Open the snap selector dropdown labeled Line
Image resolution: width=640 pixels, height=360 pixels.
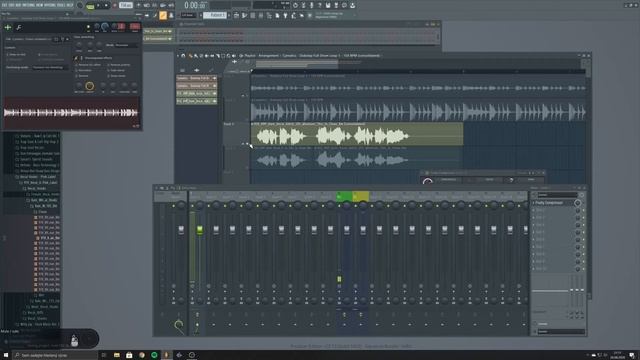pos(189,16)
